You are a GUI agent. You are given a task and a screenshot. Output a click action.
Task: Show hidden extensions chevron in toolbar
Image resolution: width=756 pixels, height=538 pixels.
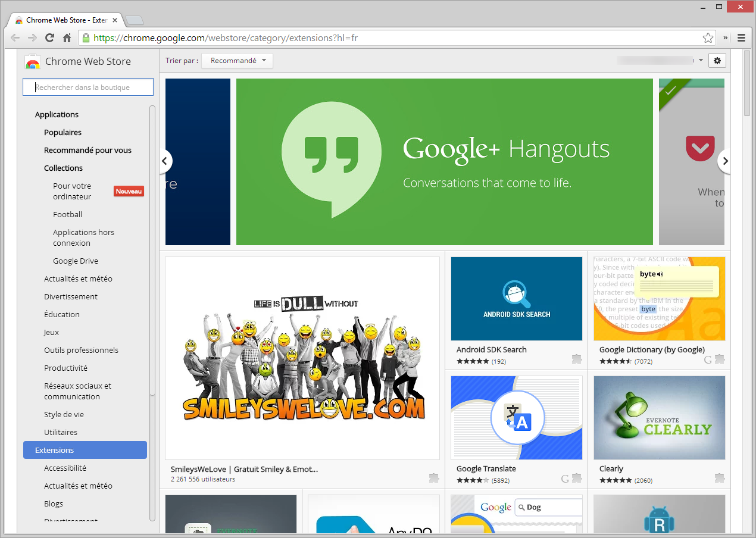pos(726,38)
